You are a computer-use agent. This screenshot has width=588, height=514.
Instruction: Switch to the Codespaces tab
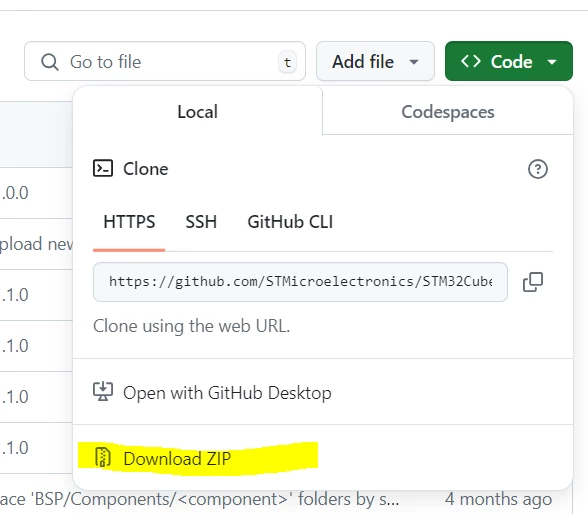coord(448,111)
